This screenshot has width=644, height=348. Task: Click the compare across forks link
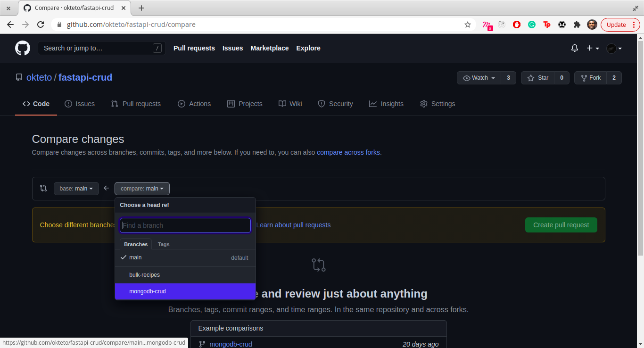[348, 152]
